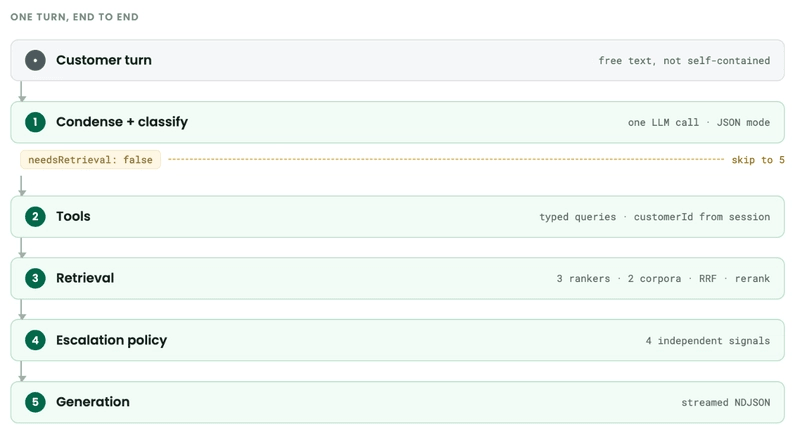Select the Escalation policy title
Viewport: 800px width, 431px height.
111,340
